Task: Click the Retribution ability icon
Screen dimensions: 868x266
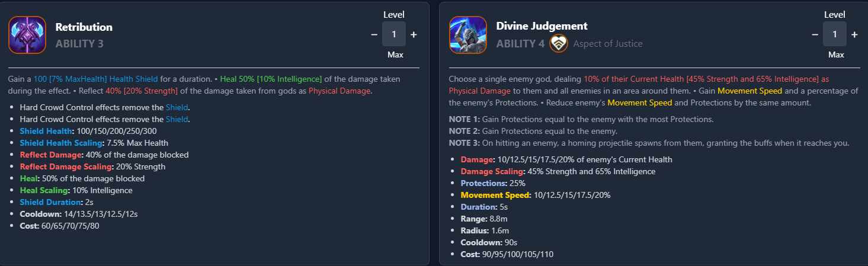Action: click(27, 35)
